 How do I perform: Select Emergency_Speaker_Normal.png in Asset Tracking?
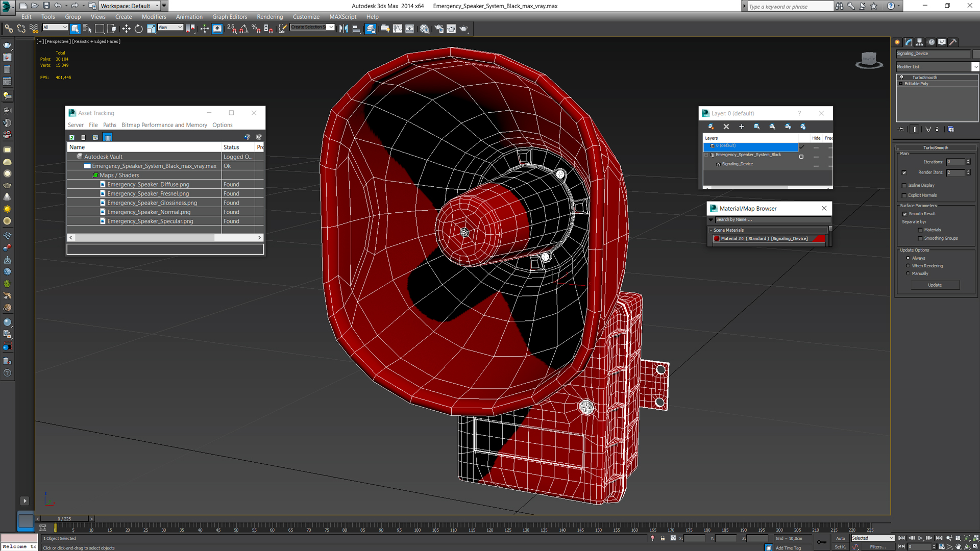coord(149,212)
